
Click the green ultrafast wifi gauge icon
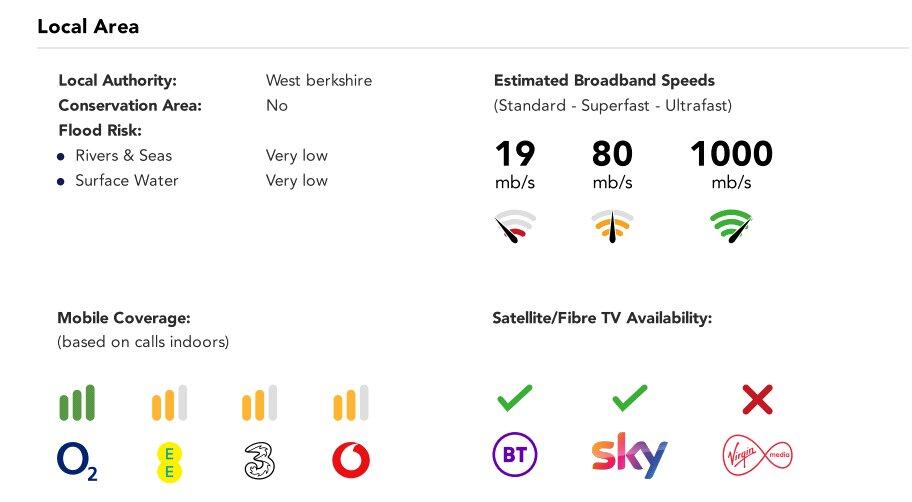pos(731,226)
